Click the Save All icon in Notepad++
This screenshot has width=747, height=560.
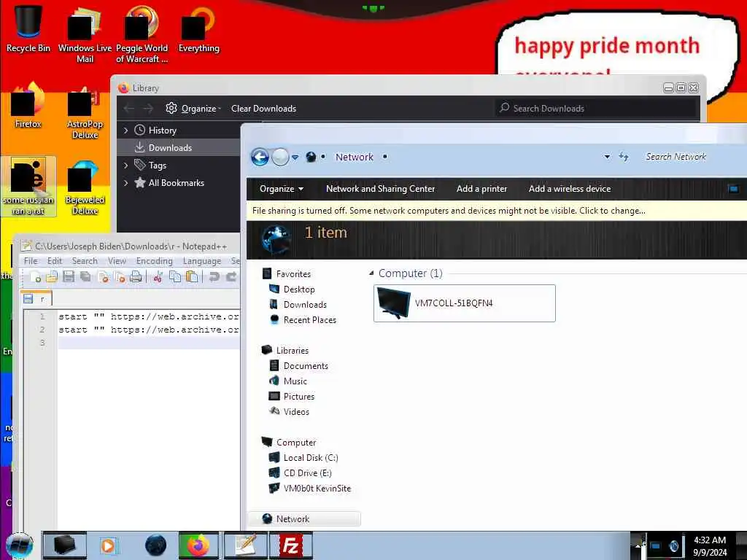[86, 276]
